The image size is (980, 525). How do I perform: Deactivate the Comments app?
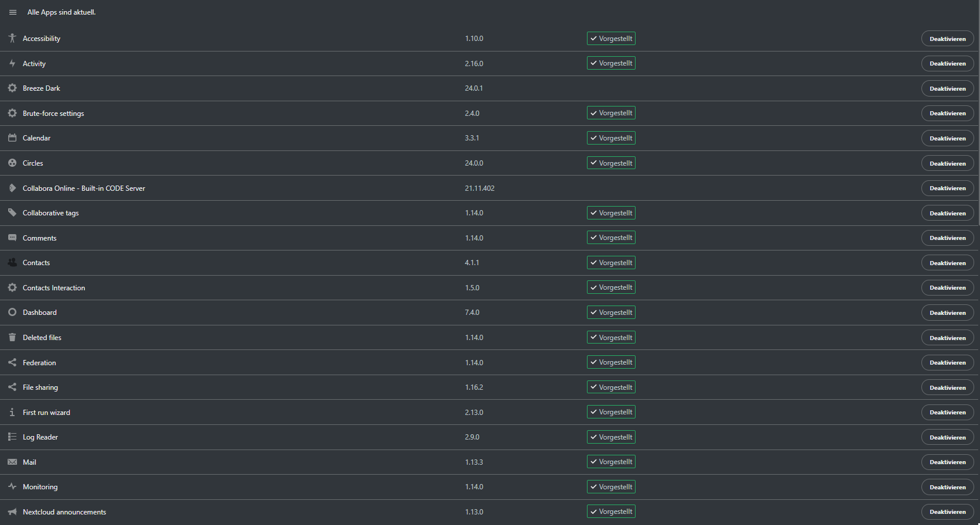click(x=947, y=238)
